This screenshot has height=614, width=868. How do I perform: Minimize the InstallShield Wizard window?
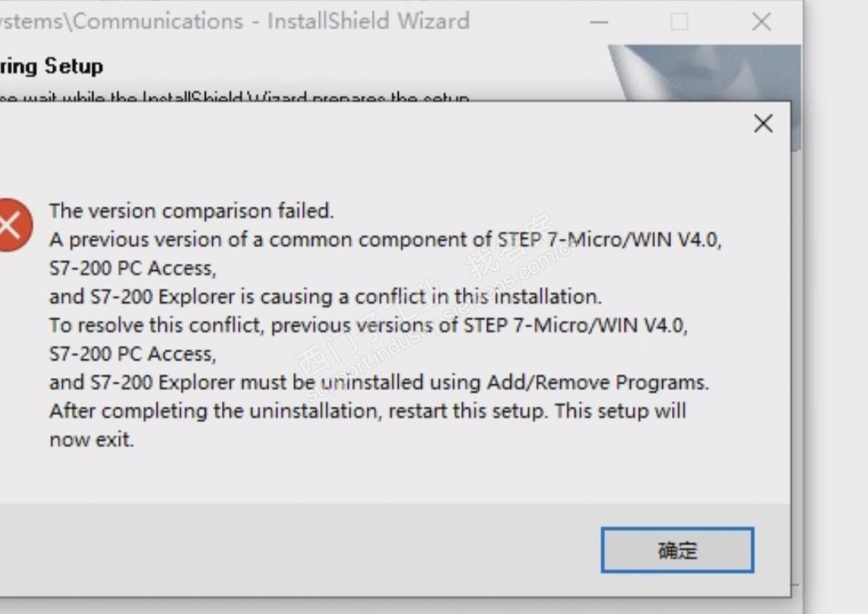(599, 22)
